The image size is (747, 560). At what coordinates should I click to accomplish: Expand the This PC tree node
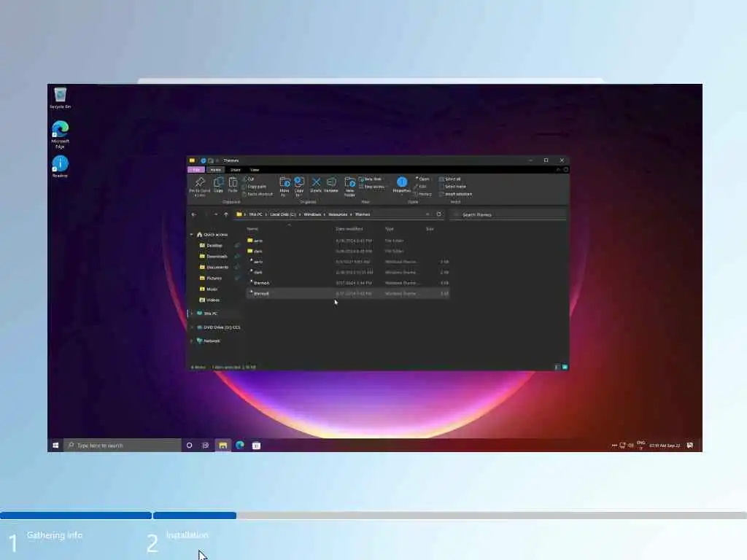[192, 314]
